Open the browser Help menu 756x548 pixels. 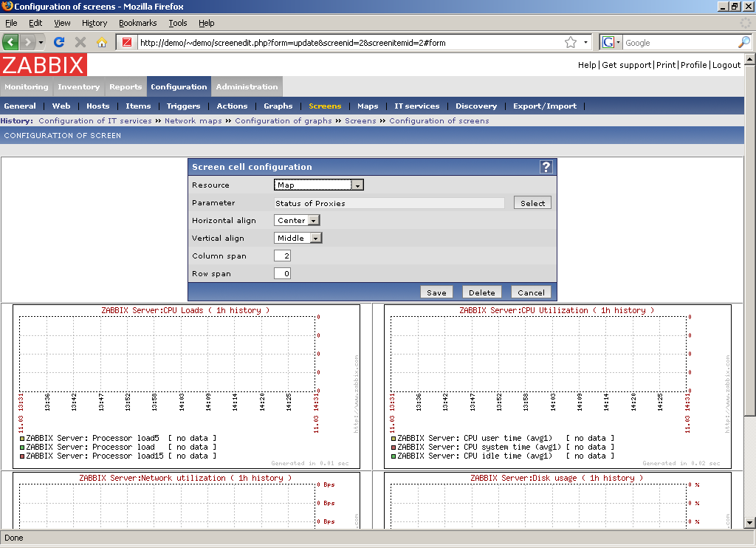coord(207,23)
